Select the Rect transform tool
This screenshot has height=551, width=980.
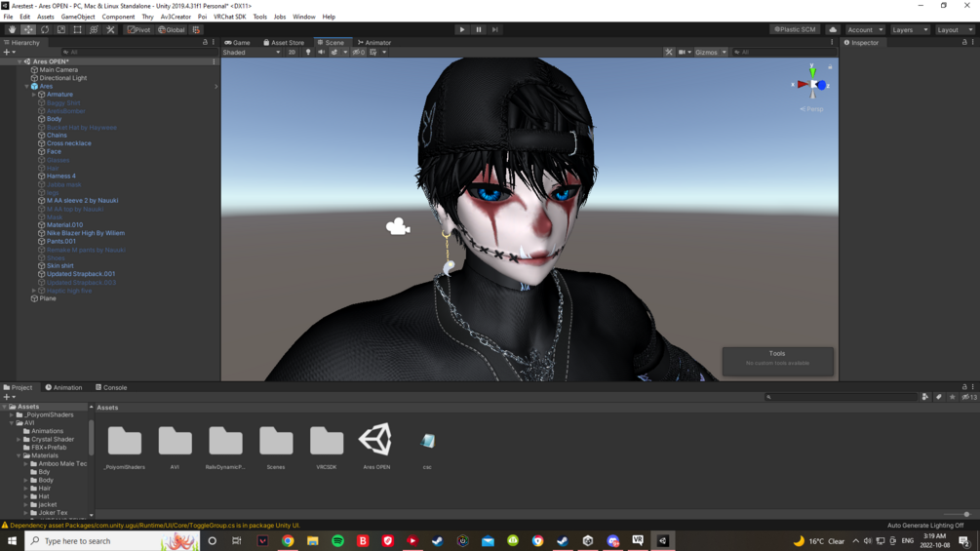point(77,29)
